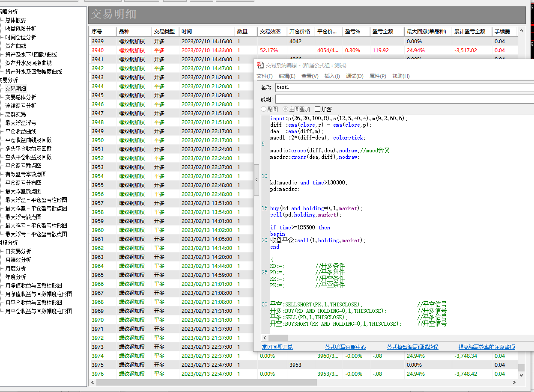Sort by the 累计盈亏金额 column header

coord(472,32)
